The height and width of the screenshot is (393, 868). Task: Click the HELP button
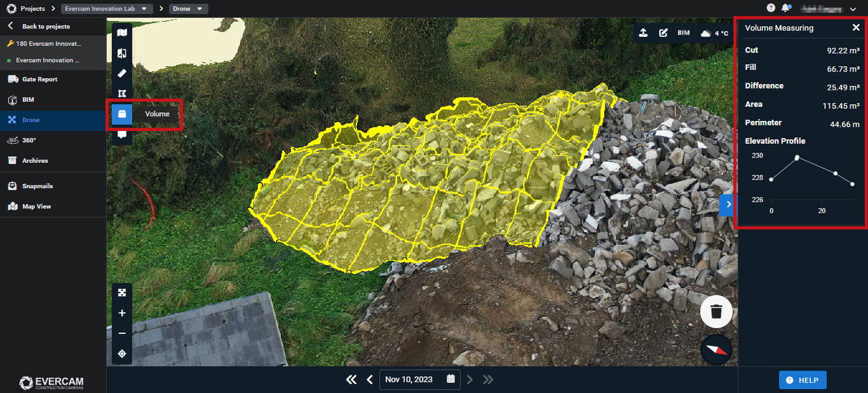[x=803, y=380]
